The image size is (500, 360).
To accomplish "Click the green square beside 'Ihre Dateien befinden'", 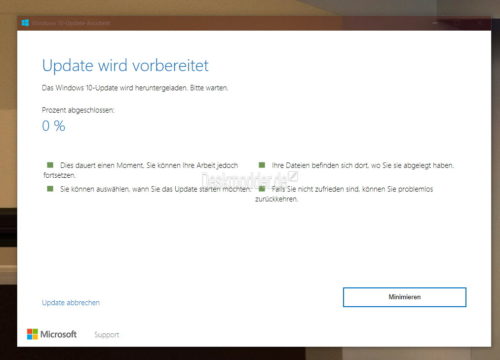I will coord(262,165).
